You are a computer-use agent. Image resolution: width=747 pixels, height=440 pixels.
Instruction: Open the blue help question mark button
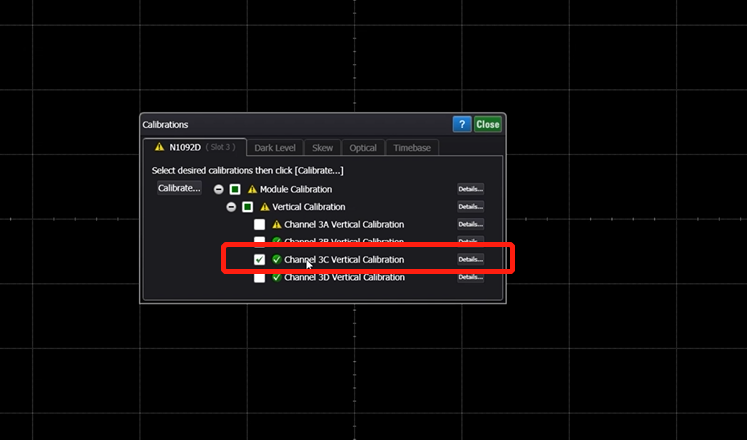(x=462, y=124)
